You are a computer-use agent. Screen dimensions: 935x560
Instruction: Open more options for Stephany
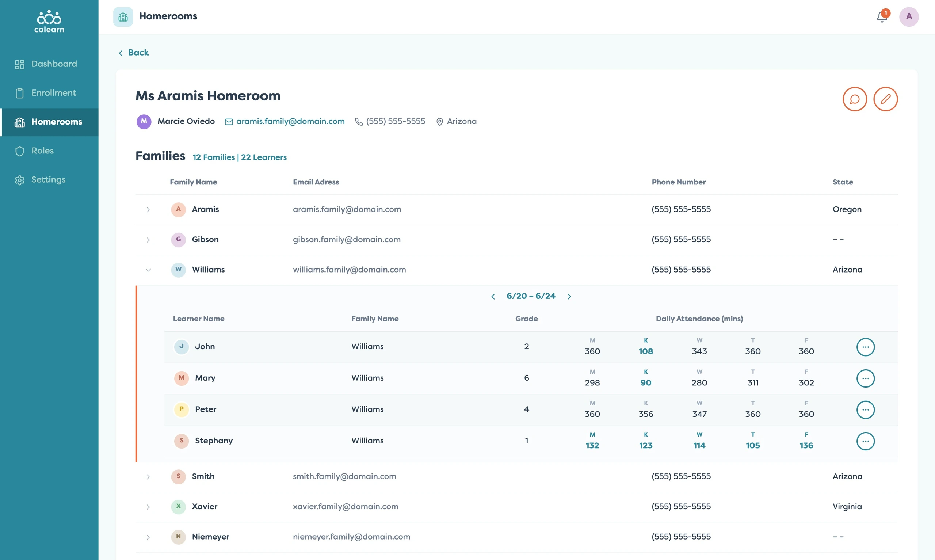[866, 441]
